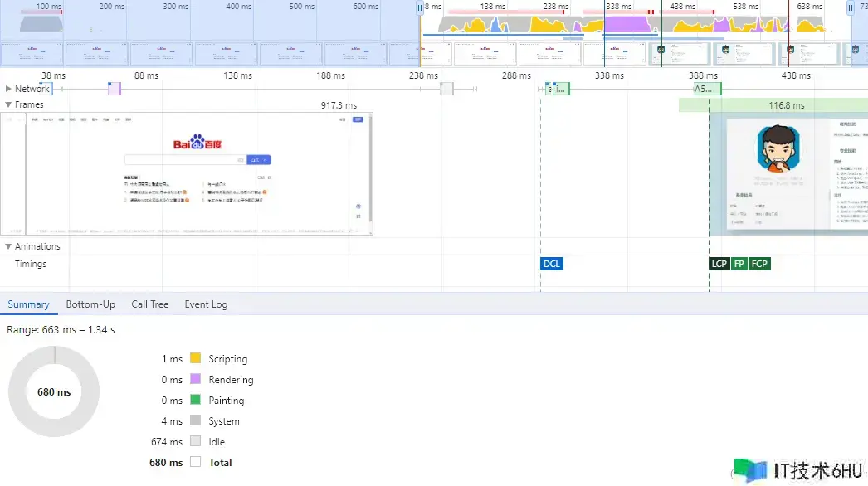Click the yellow Scripting color swatch
The width and height of the screenshot is (868, 486).
(x=196, y=359)
